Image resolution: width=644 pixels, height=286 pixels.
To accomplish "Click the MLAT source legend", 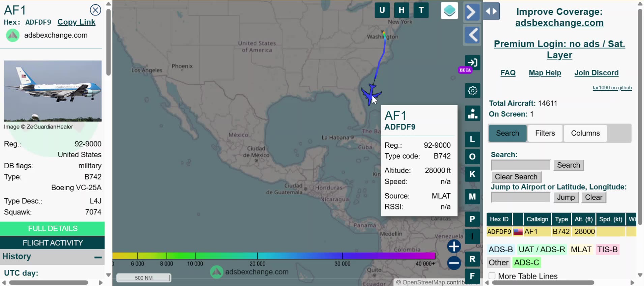I will (x=581, y=250).
